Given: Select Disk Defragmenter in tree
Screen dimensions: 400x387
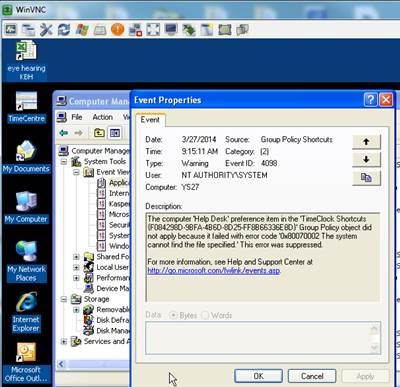Looking at the screenshot, I should tap(107, 320).
